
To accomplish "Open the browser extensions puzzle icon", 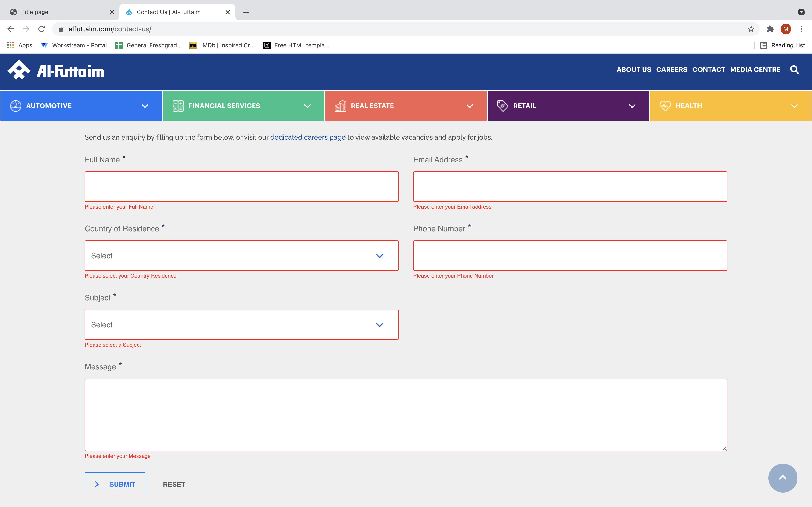I will pyautogui.click(x=770, y=29).
